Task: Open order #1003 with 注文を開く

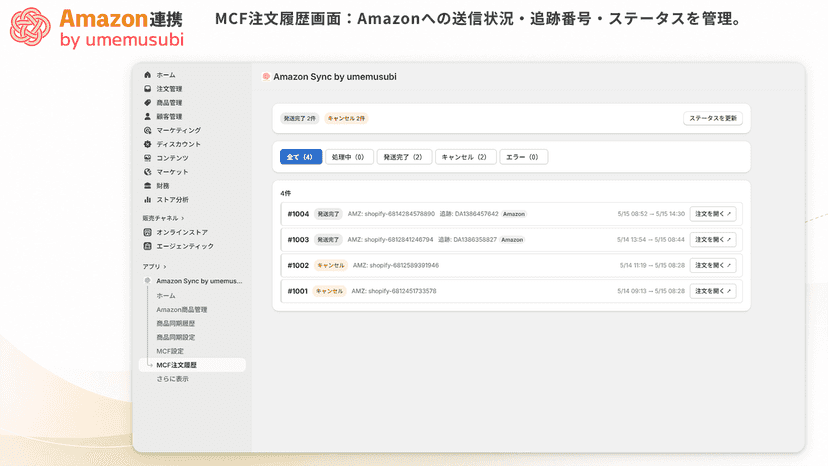Action: 713,239
